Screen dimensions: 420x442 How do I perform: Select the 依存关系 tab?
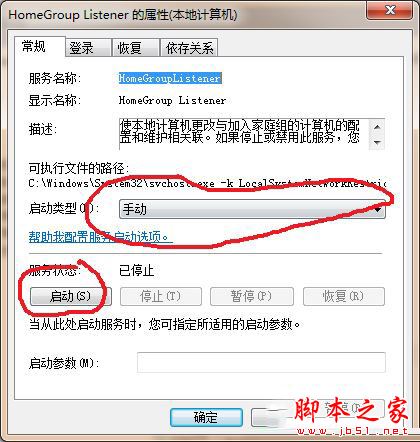click(x=189, y=48)
